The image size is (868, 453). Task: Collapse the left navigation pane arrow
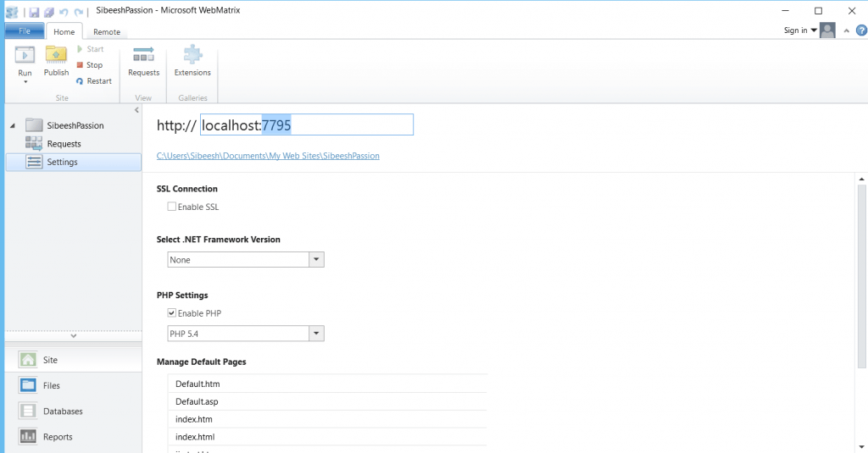136,110
